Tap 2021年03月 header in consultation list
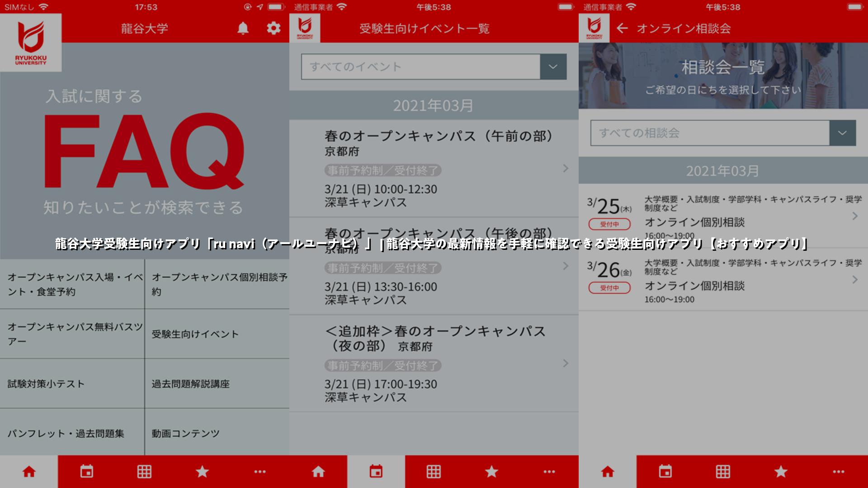 coord(723,171)
